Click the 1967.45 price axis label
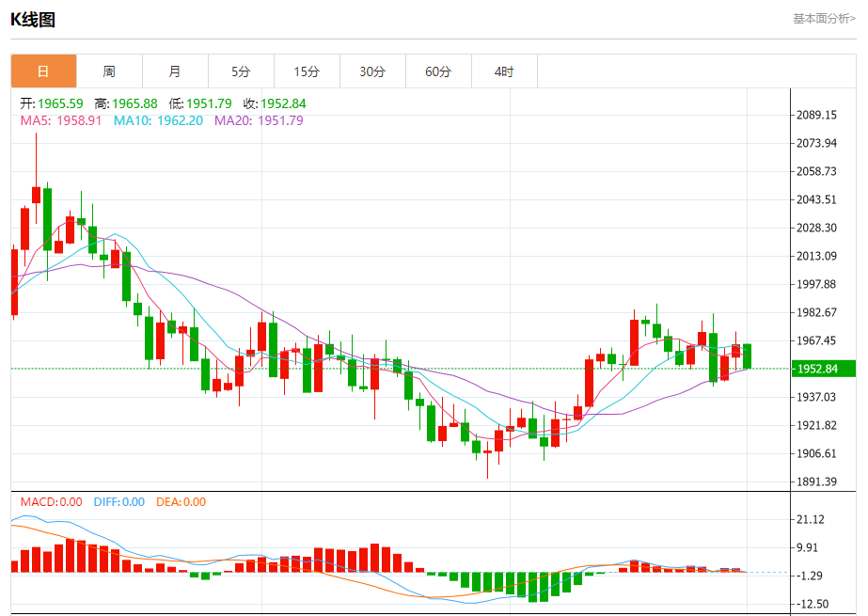This screenshot has width=868, height=616. tap(816, 341)
